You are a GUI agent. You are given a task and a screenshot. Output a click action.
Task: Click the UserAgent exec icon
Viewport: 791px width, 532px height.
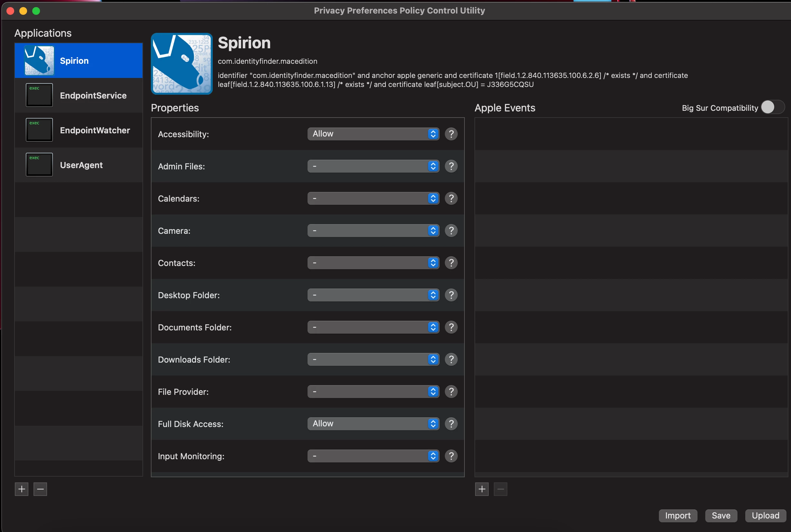tap(39, 165)
